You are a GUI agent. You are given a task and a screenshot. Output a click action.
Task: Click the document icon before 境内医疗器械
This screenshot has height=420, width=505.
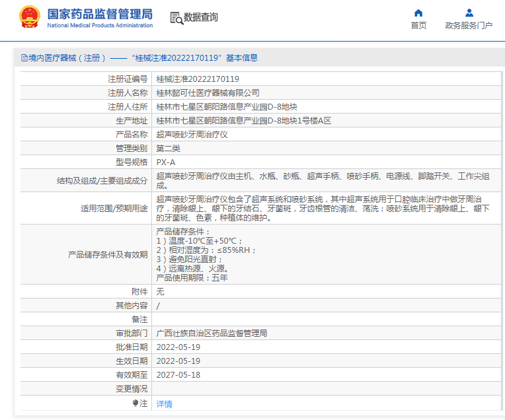click(x=24, y=58)
